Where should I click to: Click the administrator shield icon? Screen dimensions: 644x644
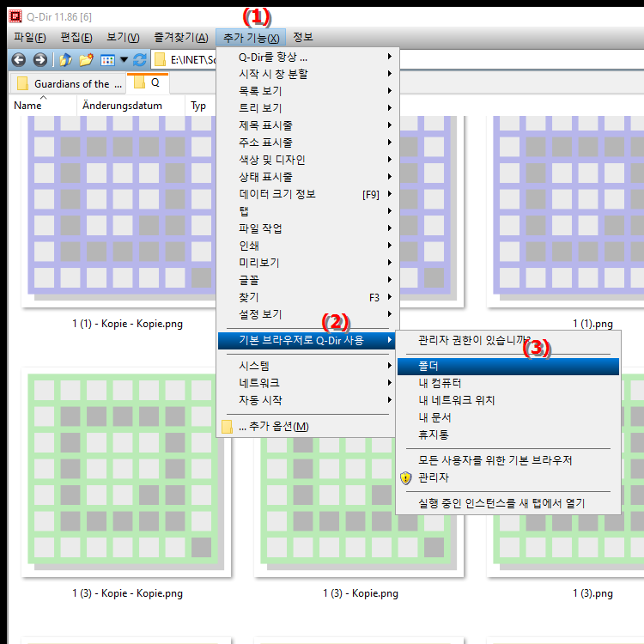[x=406, y=477]
